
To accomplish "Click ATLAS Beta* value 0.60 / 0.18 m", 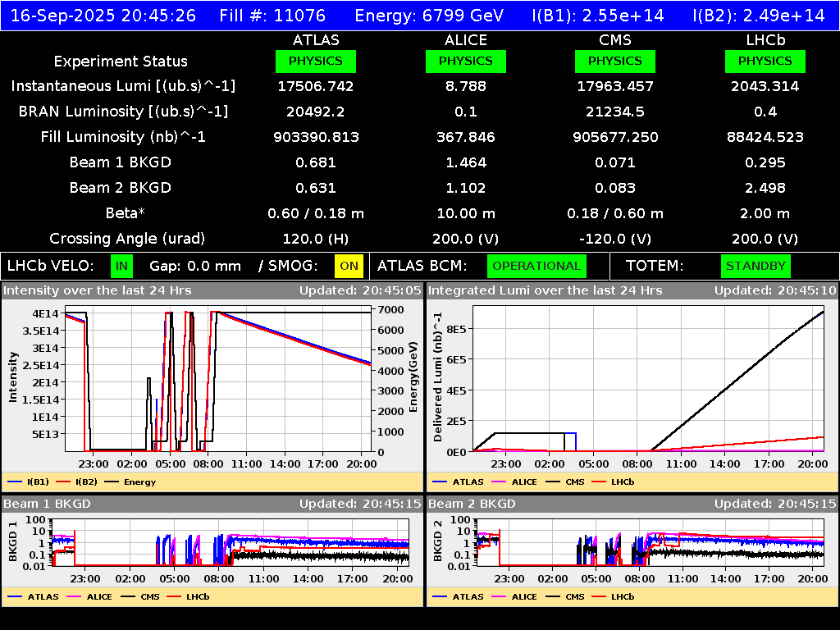I will tap(316, 214).
